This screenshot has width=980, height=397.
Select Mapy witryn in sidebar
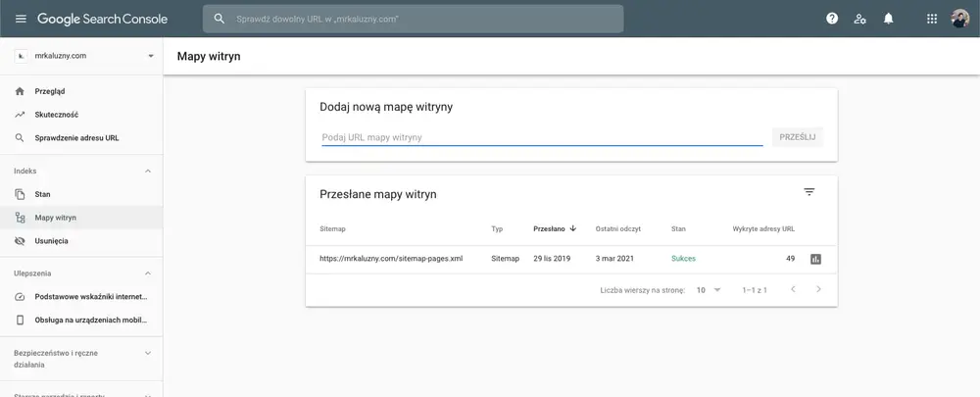[x=81, y=218]
